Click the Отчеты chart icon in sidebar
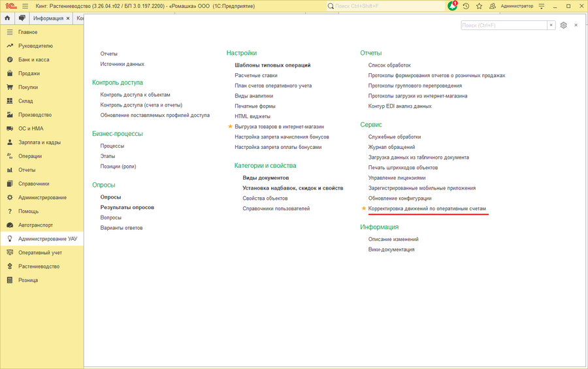Screen dimensions: 588x369 pyautogui.click(x=10, y=170)
